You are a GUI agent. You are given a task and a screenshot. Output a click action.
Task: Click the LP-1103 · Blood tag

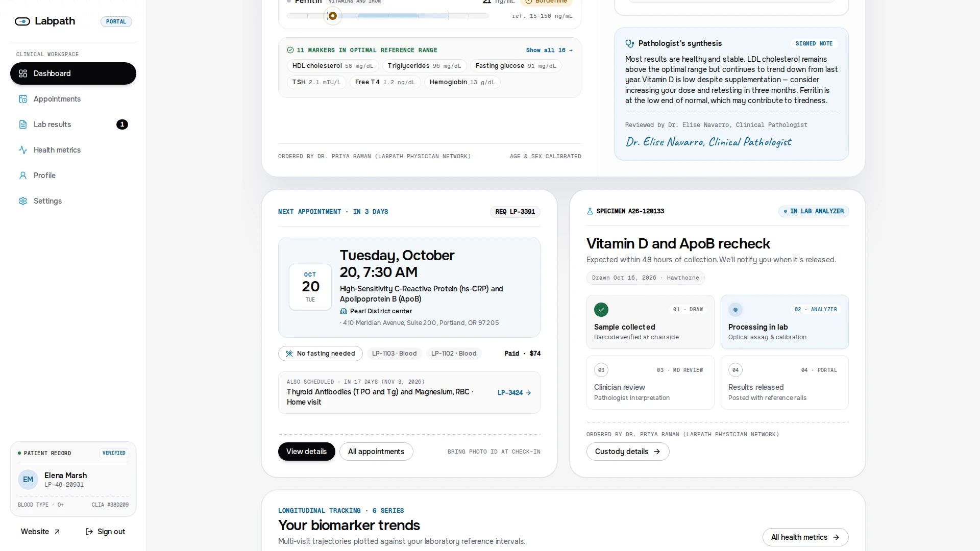click(394, 354)
